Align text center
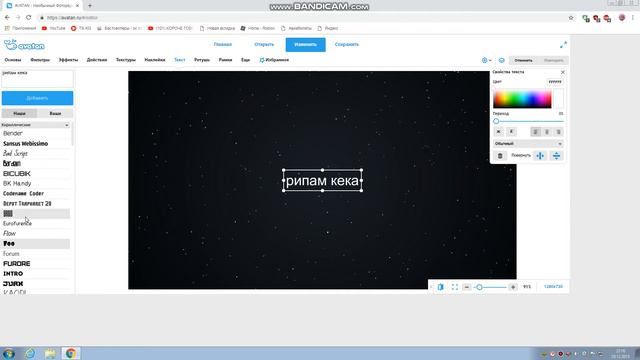This screenshot has width=640, height=360. 547,131
